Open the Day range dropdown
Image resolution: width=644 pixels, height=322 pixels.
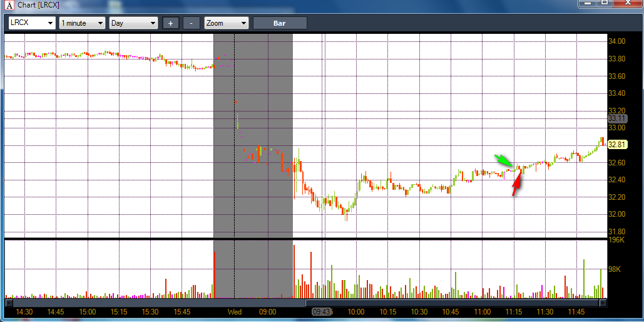(133, 23)
